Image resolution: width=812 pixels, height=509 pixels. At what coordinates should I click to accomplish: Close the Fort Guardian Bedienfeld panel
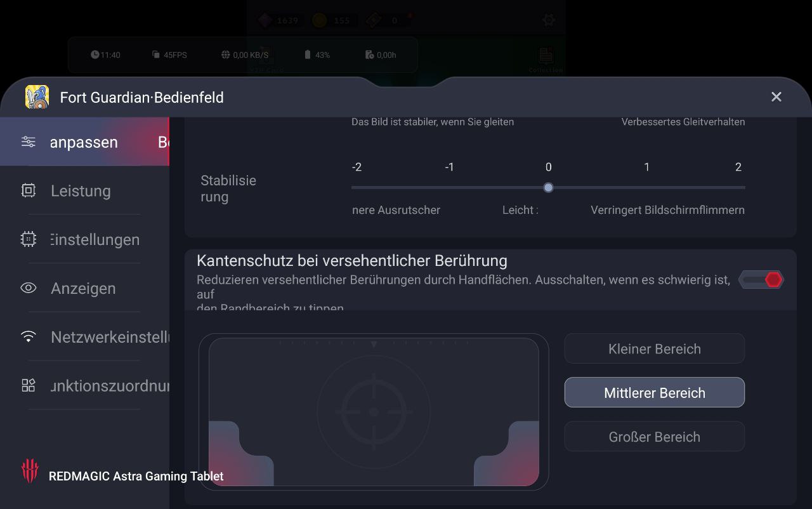(776, 96)
